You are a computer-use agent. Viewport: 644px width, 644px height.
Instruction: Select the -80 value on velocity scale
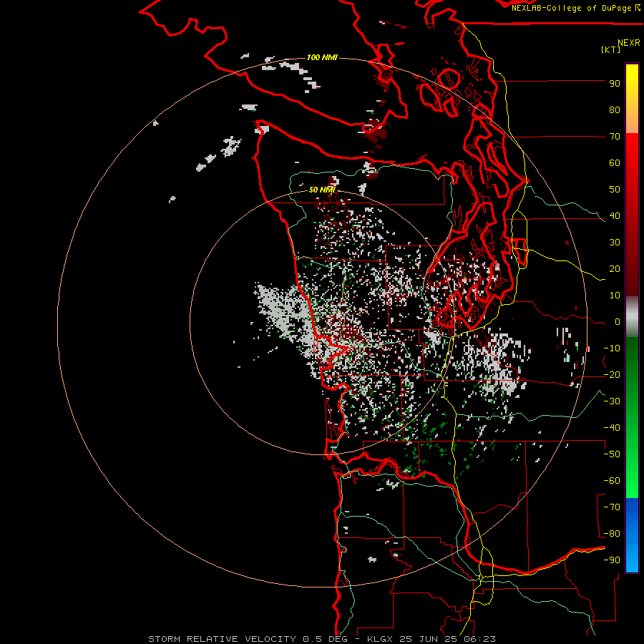612,534
